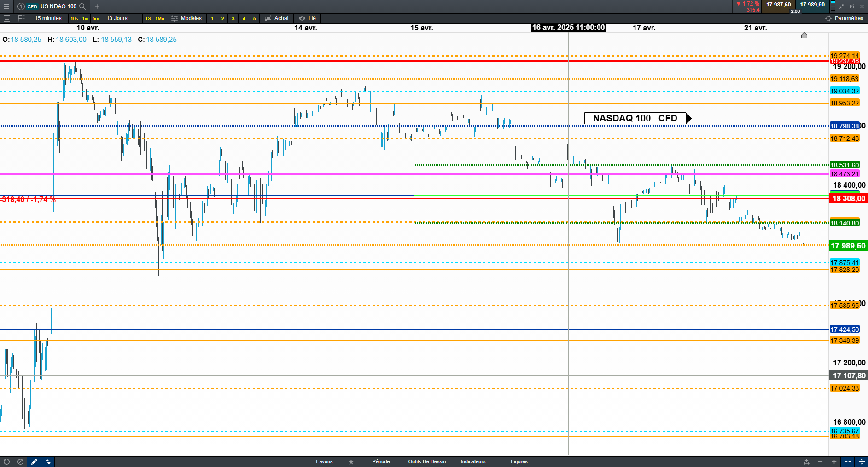
Task: Click the bottom bar share/export icon
Action: click(x=806, y=461)
